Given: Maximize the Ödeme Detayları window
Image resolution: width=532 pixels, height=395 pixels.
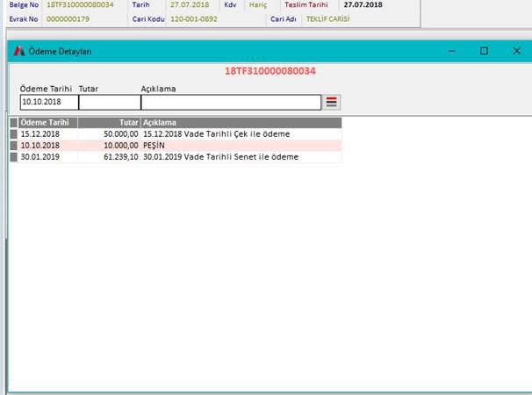Looking at the screenshot, I should click(x=484, y=51).
